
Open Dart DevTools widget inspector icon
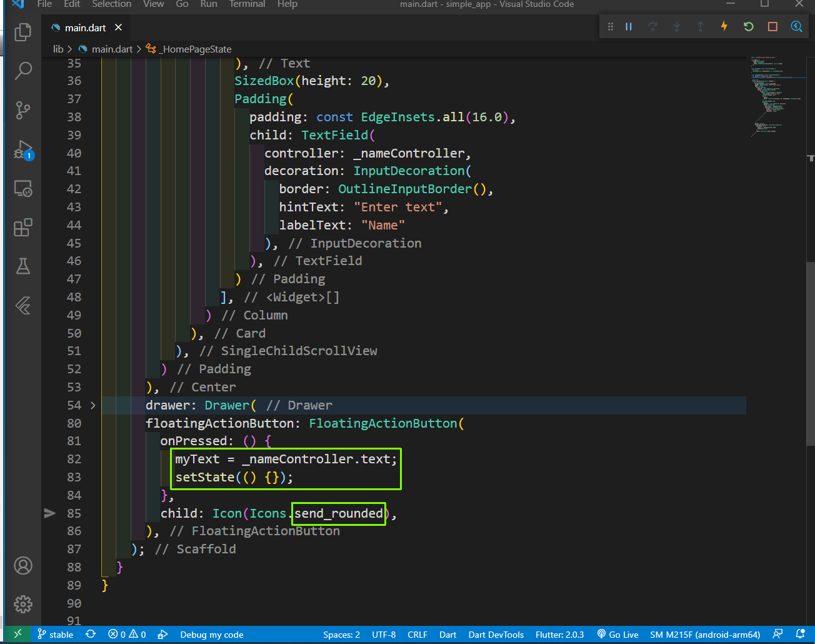pyautogui.click(x=796, y=26)
